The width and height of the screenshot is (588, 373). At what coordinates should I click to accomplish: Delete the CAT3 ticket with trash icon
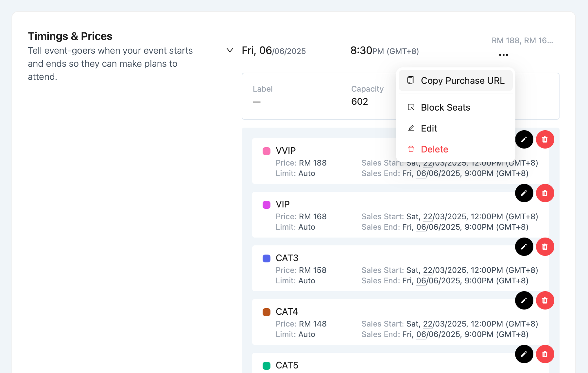545,247
